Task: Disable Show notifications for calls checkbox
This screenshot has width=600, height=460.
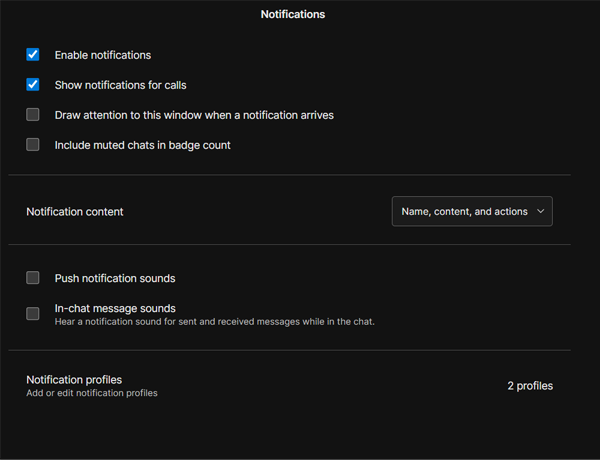Action: click(x=33, y=85)
